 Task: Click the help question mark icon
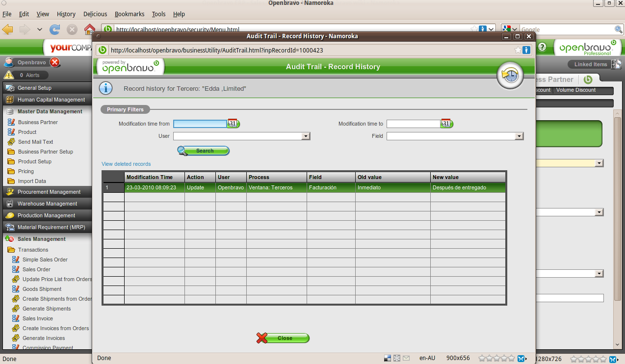pos(542,47)
